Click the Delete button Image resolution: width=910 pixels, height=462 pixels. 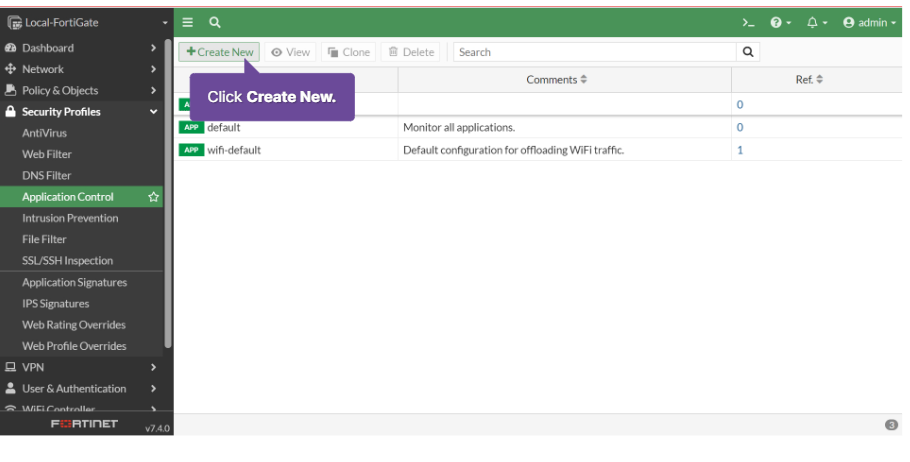[x=411, y=52]
